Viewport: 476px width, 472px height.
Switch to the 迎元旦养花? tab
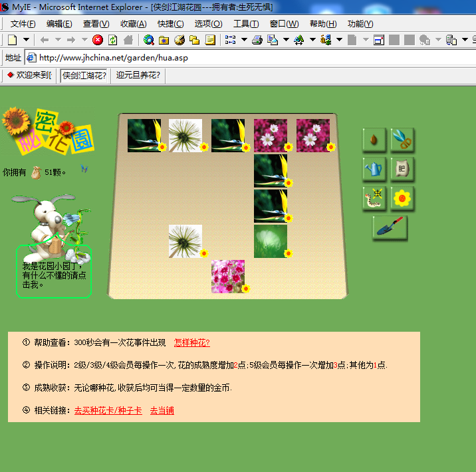click(138, 75)
